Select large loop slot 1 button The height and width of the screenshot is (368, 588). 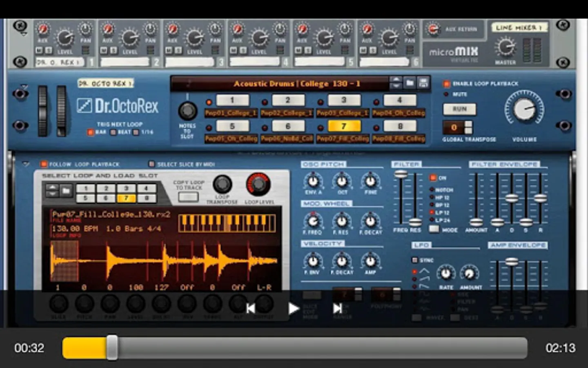point(232,100)
